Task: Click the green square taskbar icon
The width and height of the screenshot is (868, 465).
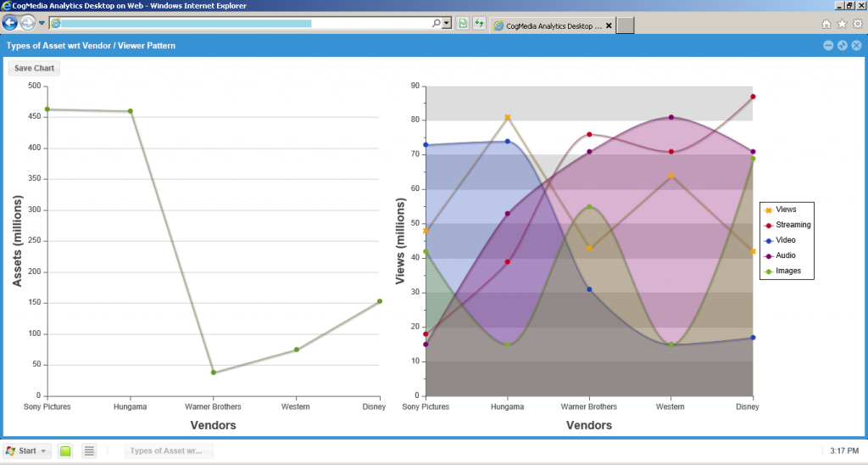Action: pos(65,451)
